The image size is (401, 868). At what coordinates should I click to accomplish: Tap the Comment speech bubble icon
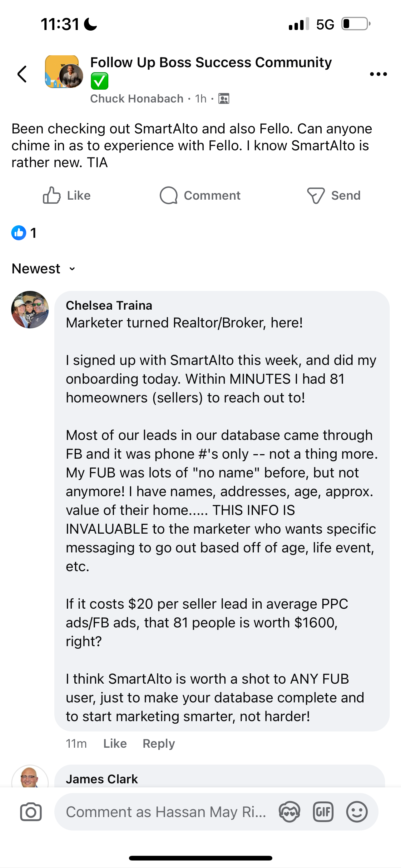click(168, 195)
